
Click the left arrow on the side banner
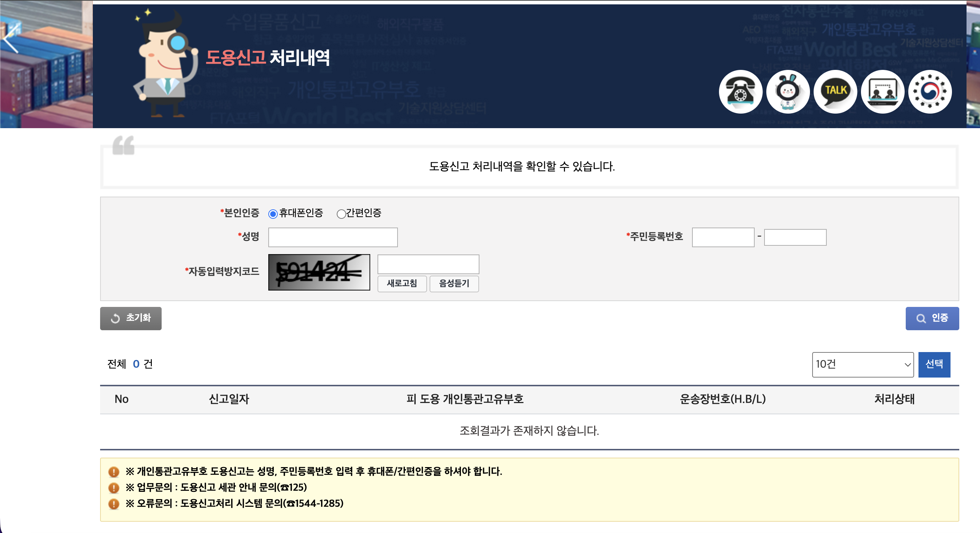click(11, 39)
